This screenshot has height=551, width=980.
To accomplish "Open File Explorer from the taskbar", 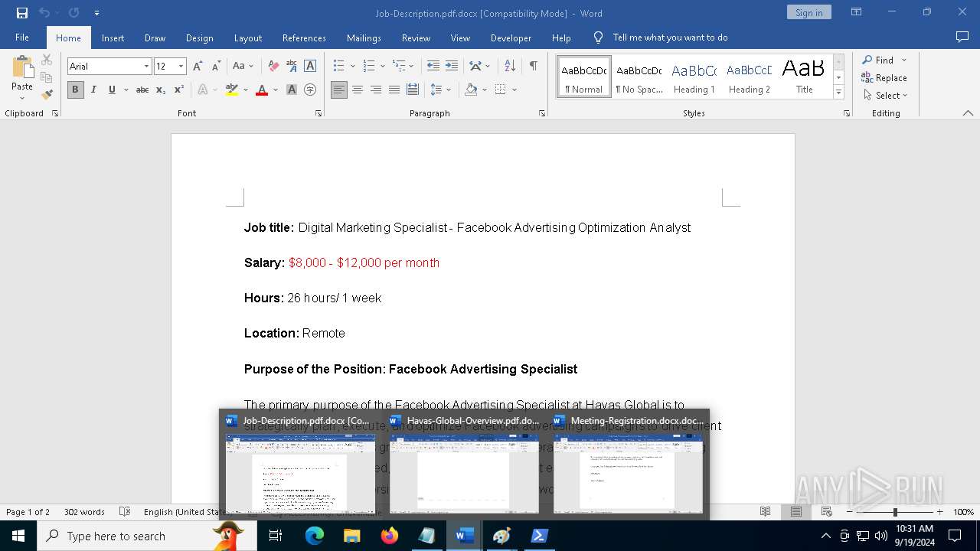I will (352, 536).
